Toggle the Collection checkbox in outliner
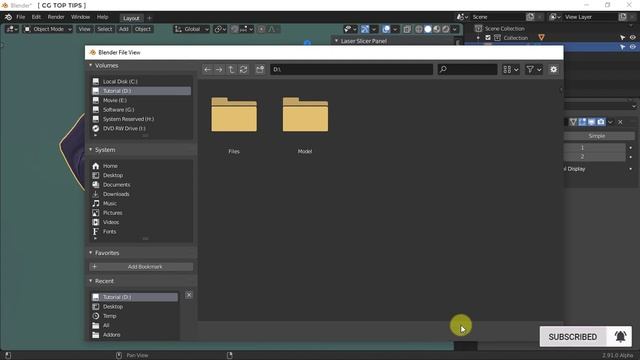Image resolution: width=640 pixels, height=360 pixels. click(488, 38)
